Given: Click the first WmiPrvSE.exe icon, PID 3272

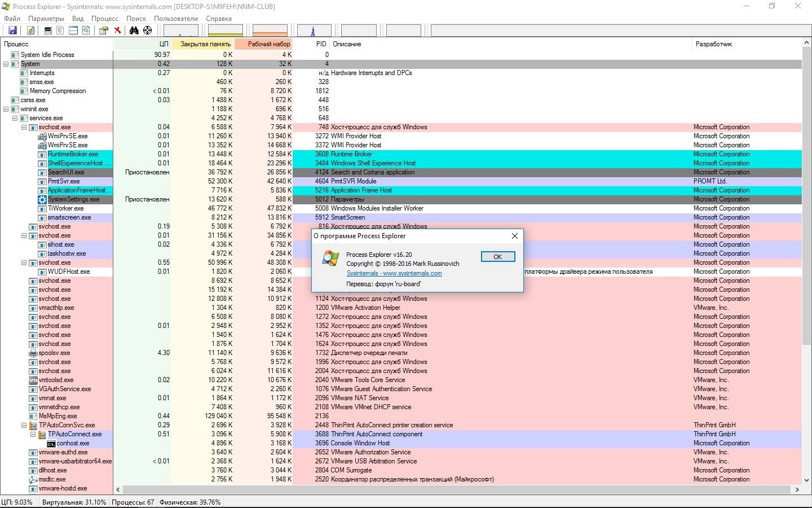Looking at the screenshot, I should point(42,136).
